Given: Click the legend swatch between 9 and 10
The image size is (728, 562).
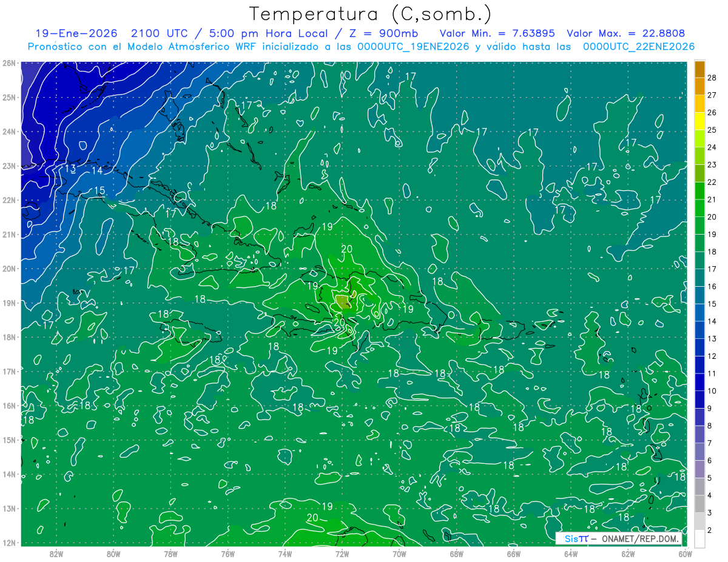Looking at the screenshot, I should pos(699,400).
